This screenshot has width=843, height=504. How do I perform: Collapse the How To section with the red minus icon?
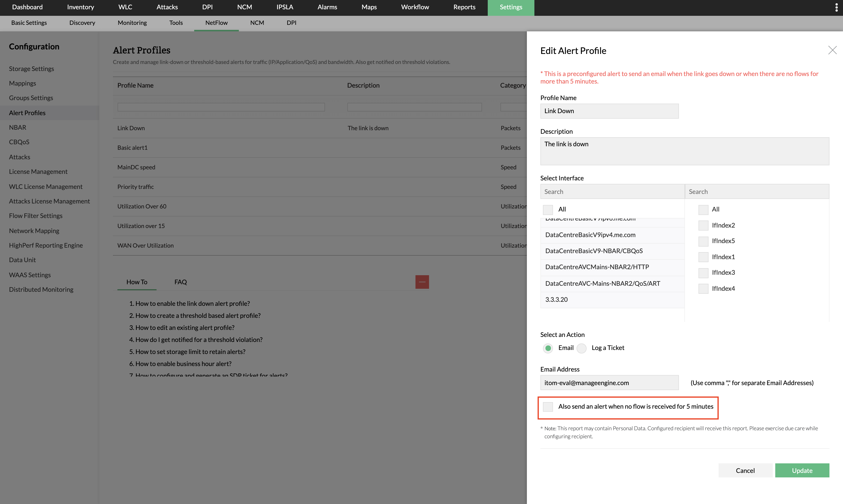click(422, 282)
